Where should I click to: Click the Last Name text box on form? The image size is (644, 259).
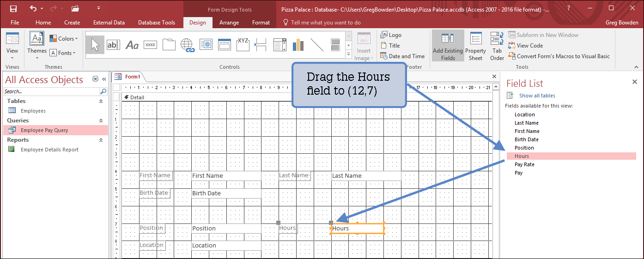tap(366, 176)
